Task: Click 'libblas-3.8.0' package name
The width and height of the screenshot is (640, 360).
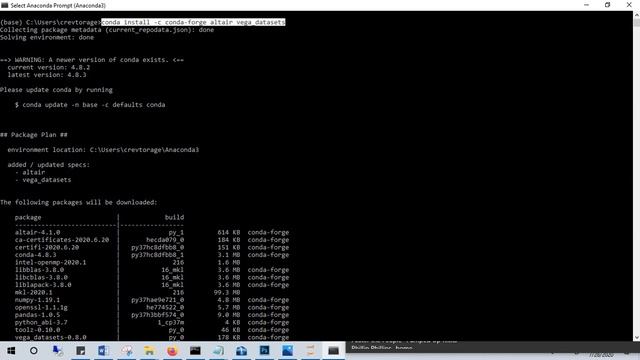Action: tap(39, 270)
